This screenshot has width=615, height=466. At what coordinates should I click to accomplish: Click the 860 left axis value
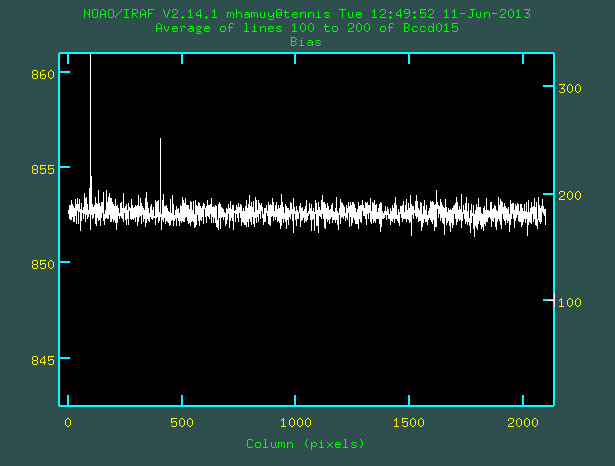coord(43,75)
